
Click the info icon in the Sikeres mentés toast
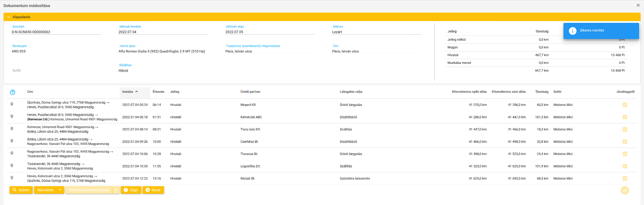(573, 31)
